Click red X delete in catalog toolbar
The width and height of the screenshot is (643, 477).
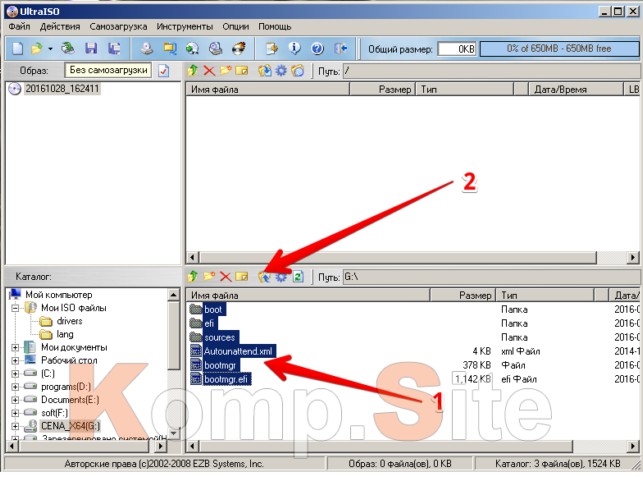click(x=226, y=277)
